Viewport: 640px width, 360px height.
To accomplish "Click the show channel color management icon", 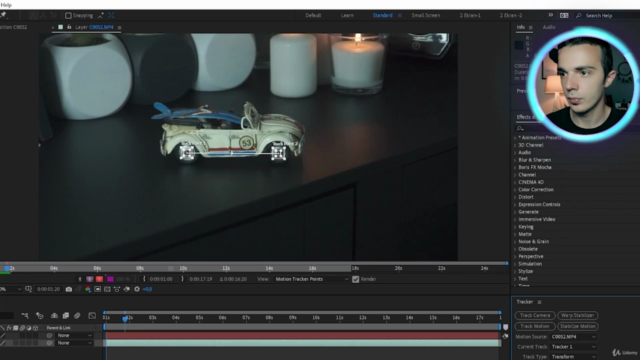I will click(x=88, y=289).
